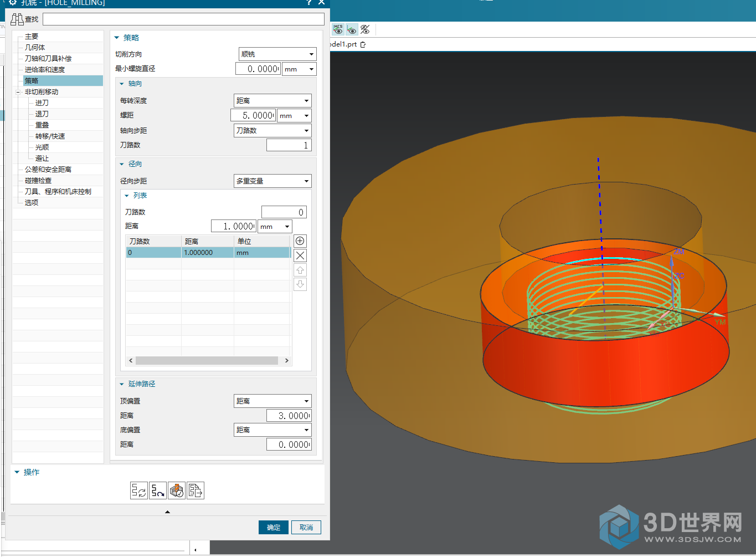
Task: Select 碰撞检查 tree item
Action: (x=38, y=180)
